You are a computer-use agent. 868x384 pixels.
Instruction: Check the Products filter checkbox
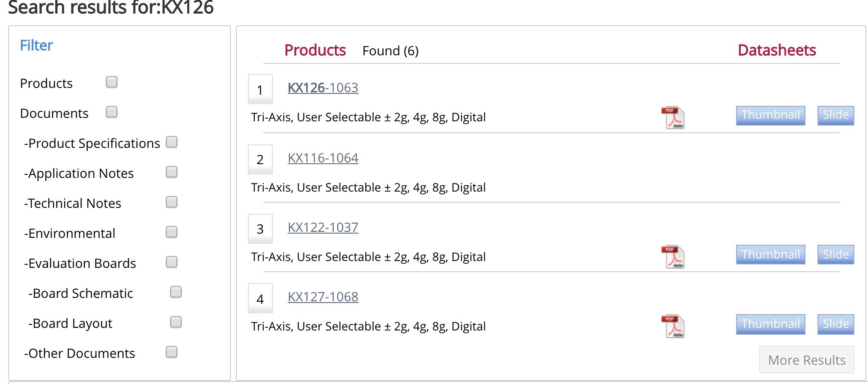(x=112, y=82)
